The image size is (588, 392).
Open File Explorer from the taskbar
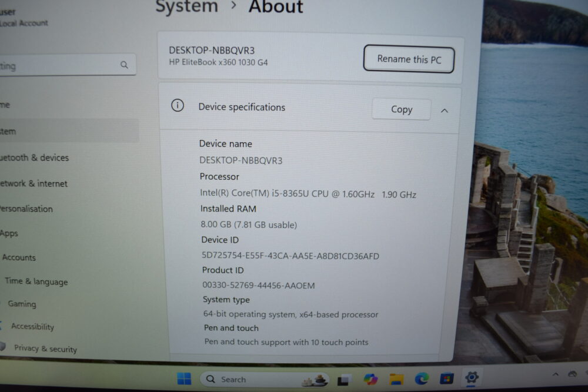click(396, 379)
